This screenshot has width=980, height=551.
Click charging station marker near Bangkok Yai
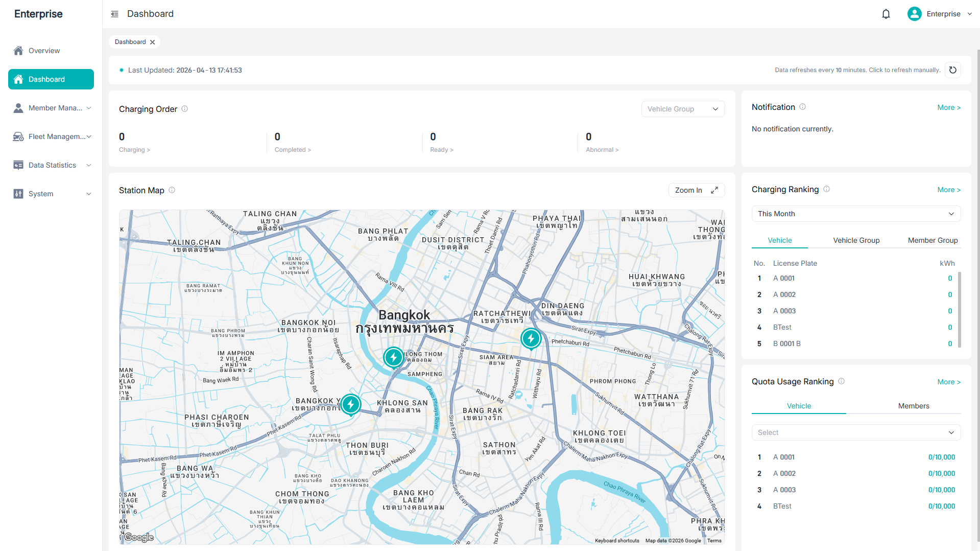pos(351,405)
